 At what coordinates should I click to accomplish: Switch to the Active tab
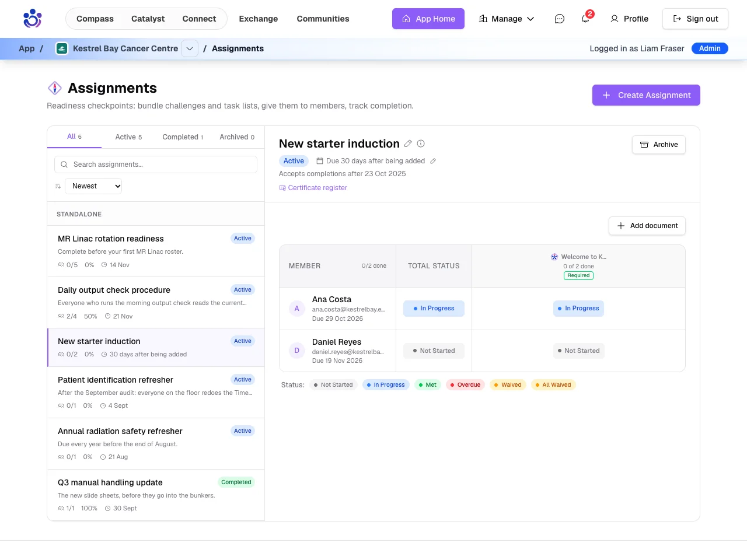(x=128, y=137)
